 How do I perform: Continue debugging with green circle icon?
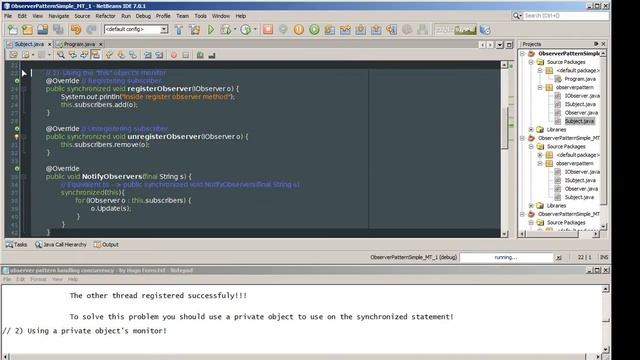tap(314, 29)
